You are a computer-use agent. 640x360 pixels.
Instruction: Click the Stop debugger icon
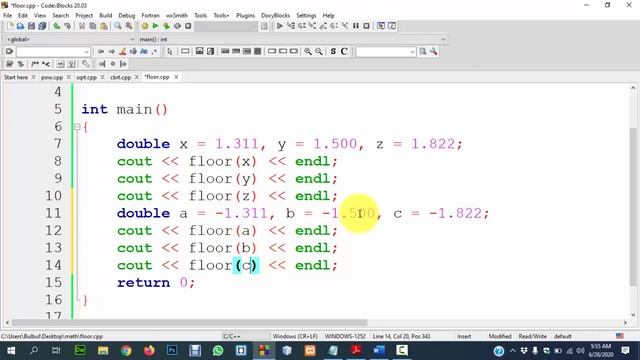point(367,26)
